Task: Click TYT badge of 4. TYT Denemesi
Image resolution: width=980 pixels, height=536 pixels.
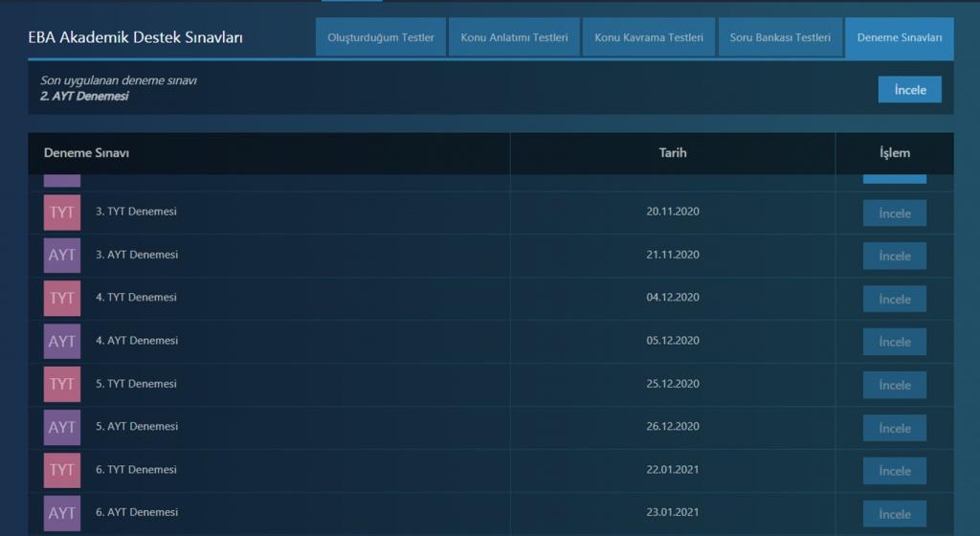Action: pyautogui.click(x=62, y=298)
